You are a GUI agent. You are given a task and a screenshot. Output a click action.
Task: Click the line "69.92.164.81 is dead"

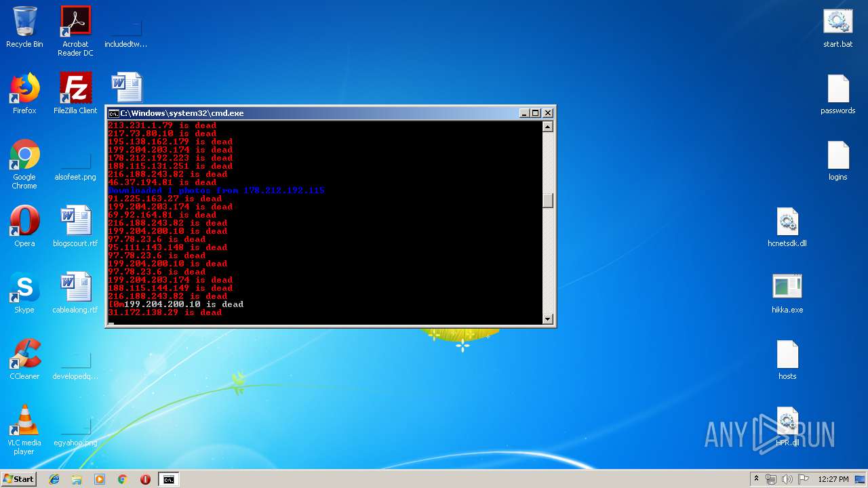162,215
